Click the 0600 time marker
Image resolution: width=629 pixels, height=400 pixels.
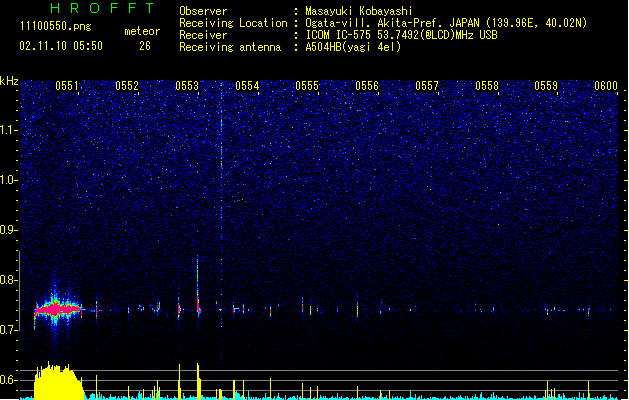point(606,86)
